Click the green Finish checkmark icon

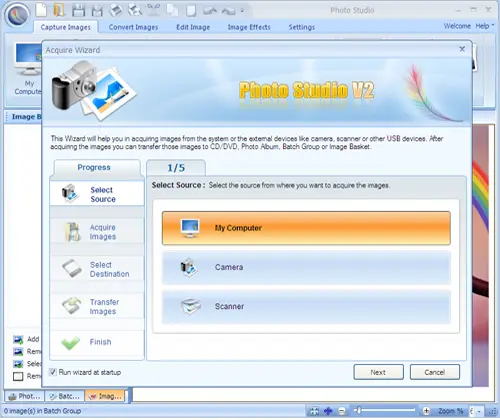click(71, 343)
